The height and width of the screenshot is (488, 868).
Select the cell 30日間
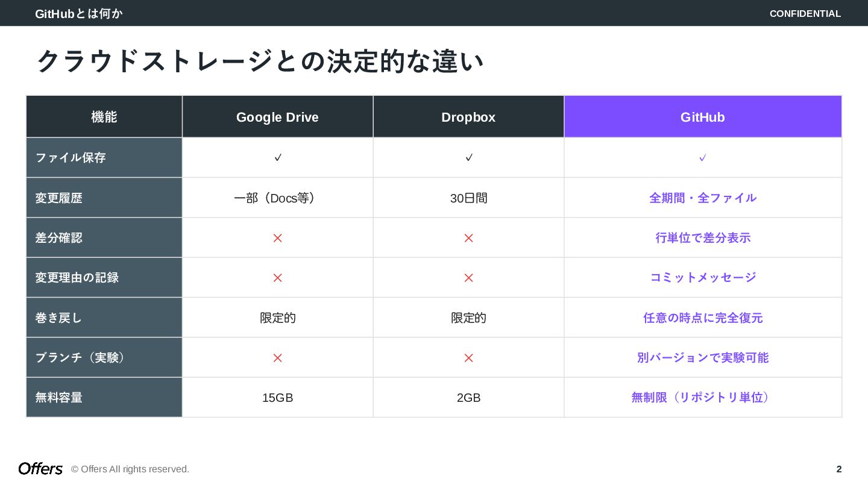tap(468, 198)
